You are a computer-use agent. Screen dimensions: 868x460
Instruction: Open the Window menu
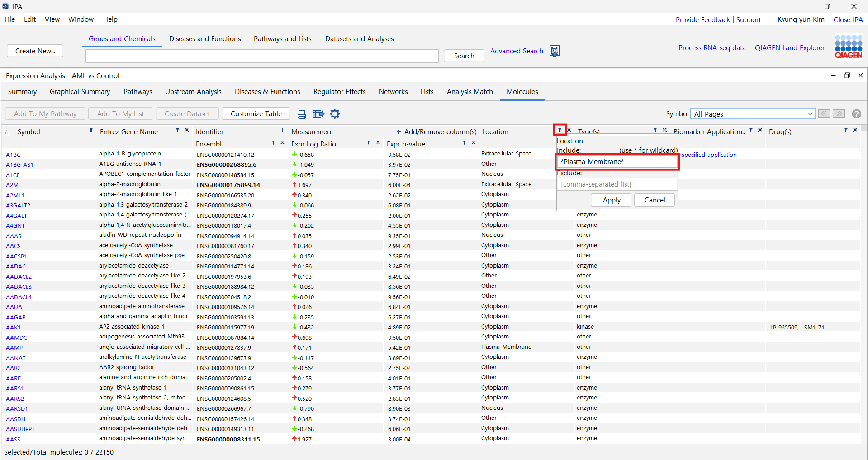[81, 19]
